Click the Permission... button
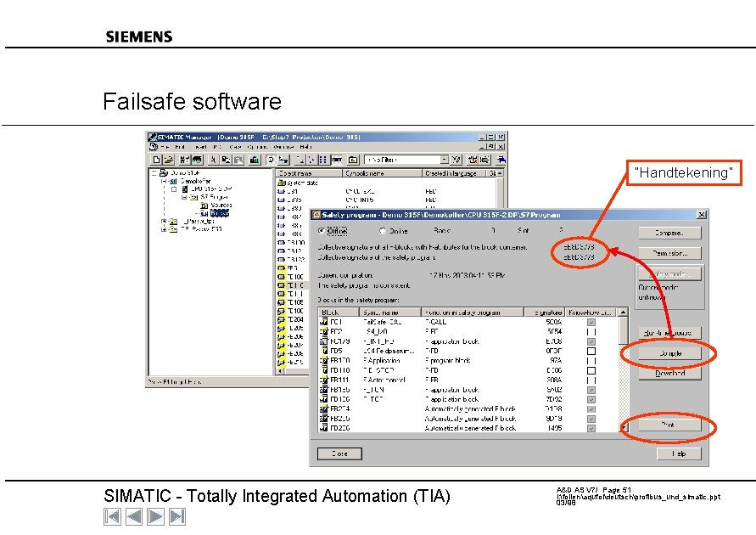The height and width of the screenshot is (535, 756). (x=669, y=253)
